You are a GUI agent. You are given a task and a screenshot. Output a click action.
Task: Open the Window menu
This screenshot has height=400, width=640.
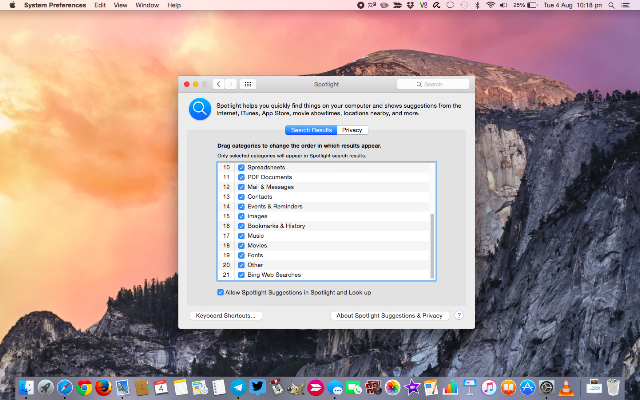pos(147,5)
